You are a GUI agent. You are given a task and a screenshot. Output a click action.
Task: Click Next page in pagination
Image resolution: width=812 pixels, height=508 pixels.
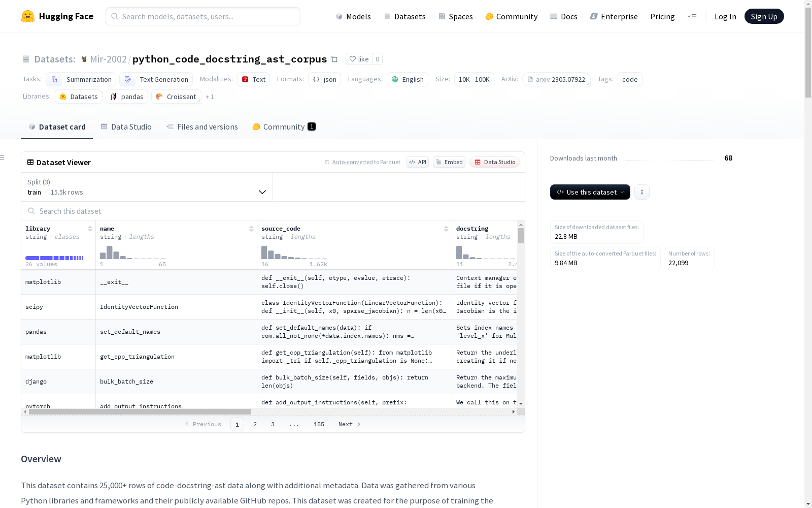click(350, 424)
